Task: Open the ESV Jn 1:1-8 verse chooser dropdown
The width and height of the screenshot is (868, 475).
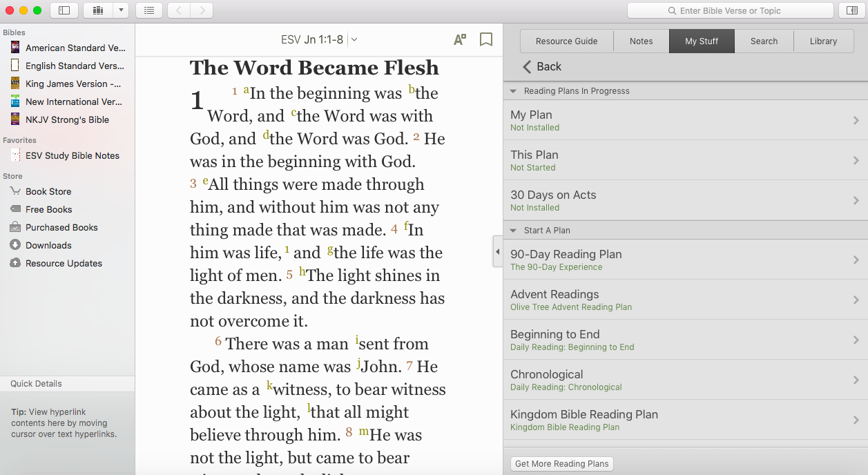Action: coord(354,39)
